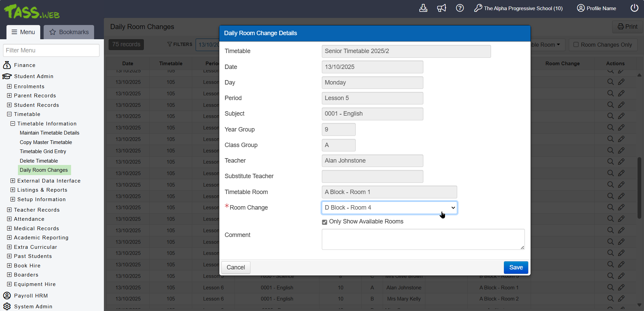Click the download icon in top bar

click(x=423, y=8)
